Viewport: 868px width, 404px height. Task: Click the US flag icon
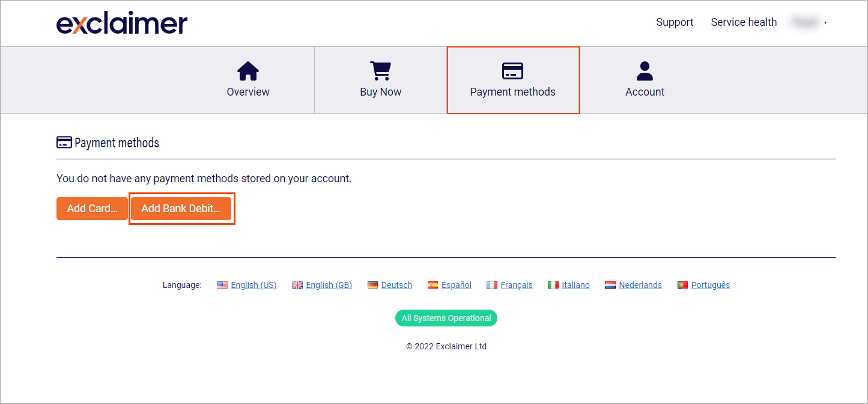(x=222, y=285)
